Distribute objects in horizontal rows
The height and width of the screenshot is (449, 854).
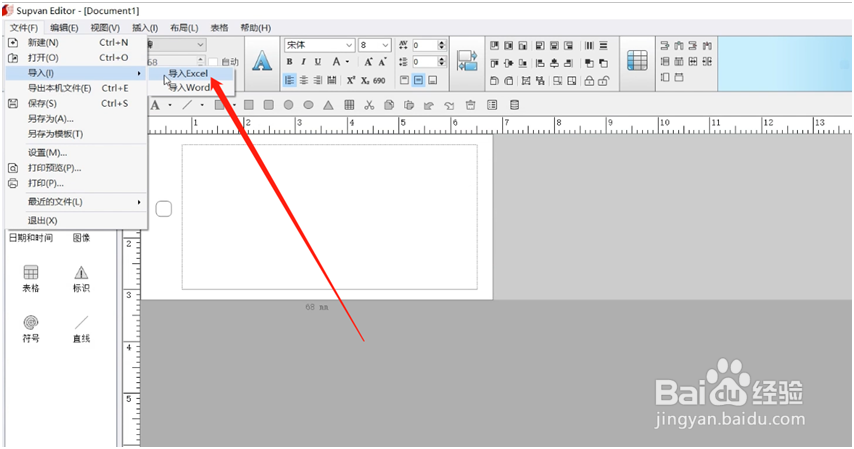[x=603, y=46]
